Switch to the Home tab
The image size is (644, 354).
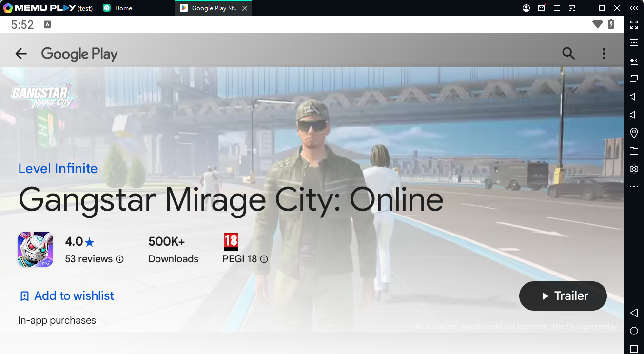pos(118,8)
